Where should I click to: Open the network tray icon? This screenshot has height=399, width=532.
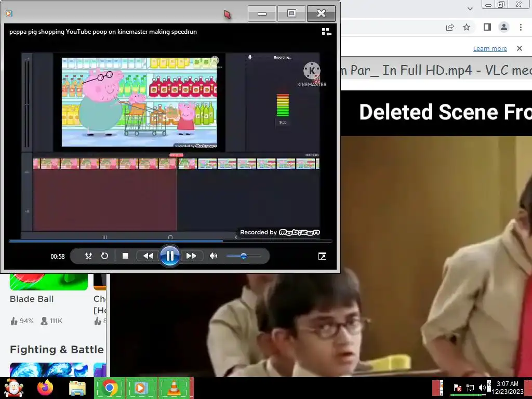470,388
